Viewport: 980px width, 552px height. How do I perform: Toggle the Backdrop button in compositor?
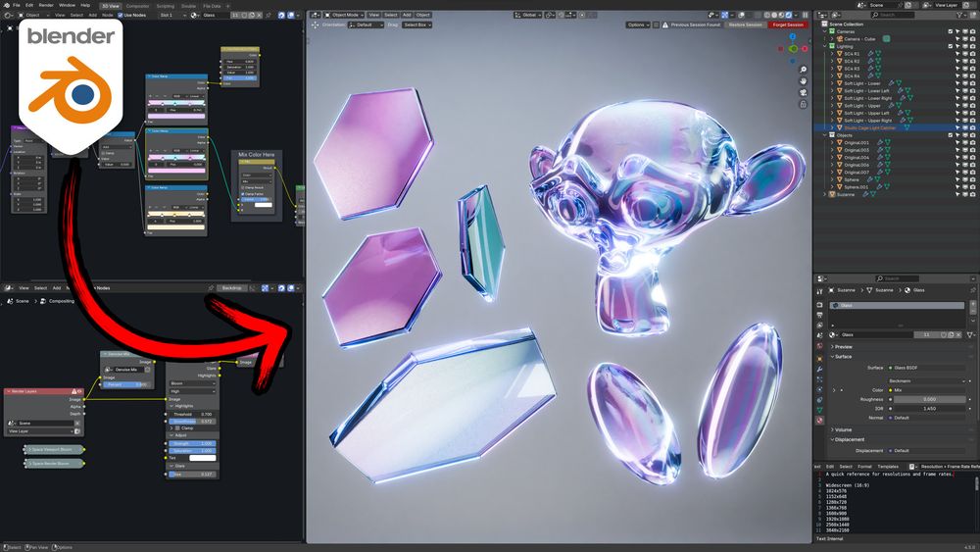tap(232, 288)
